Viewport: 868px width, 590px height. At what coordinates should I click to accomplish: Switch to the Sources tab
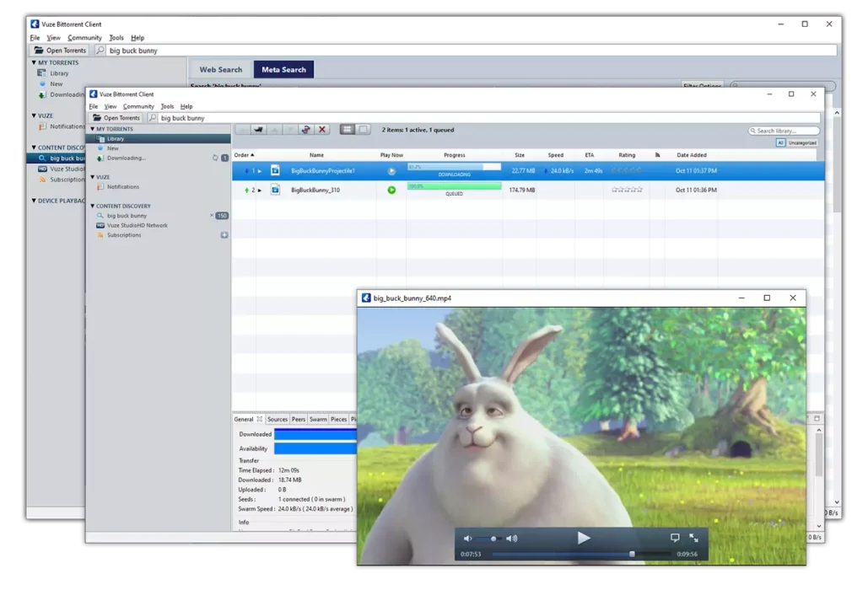point(278,419)
